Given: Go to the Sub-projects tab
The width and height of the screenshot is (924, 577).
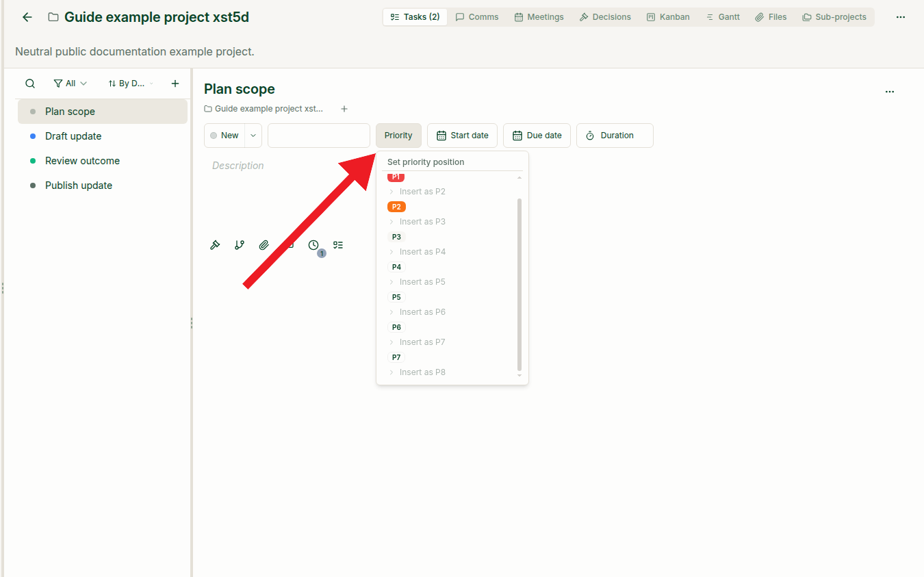Looking at the screenshot, I should 834,17.
